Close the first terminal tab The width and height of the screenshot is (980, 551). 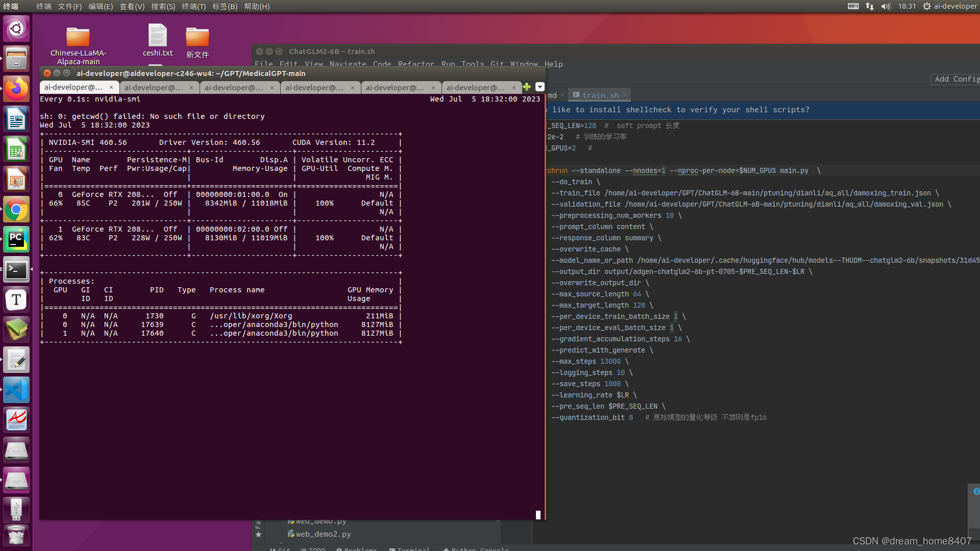pos(111,87)
